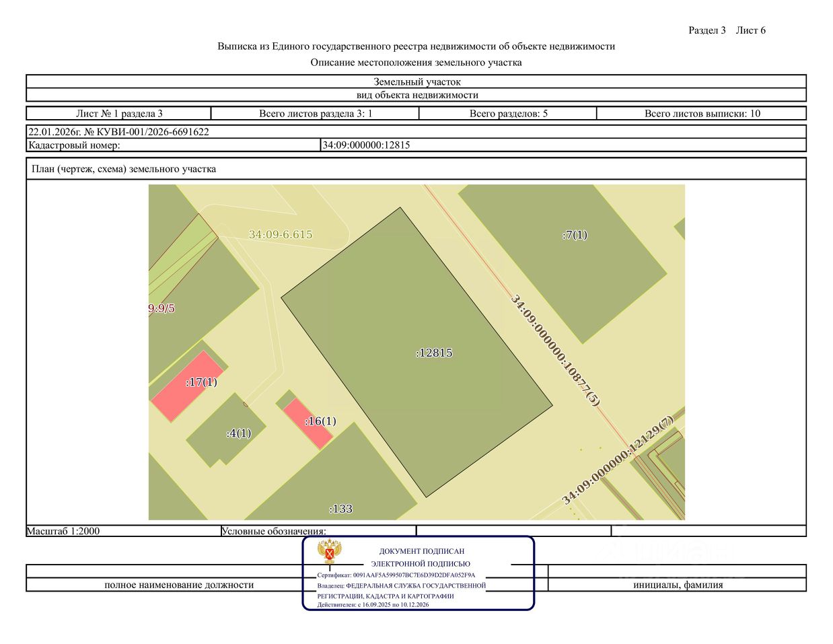Click the 'Владелец: ФЕДЕРАЛЬНАЯ СЛУЖБА' line
This screenshot has width=833, height=644.
(402, 586)
